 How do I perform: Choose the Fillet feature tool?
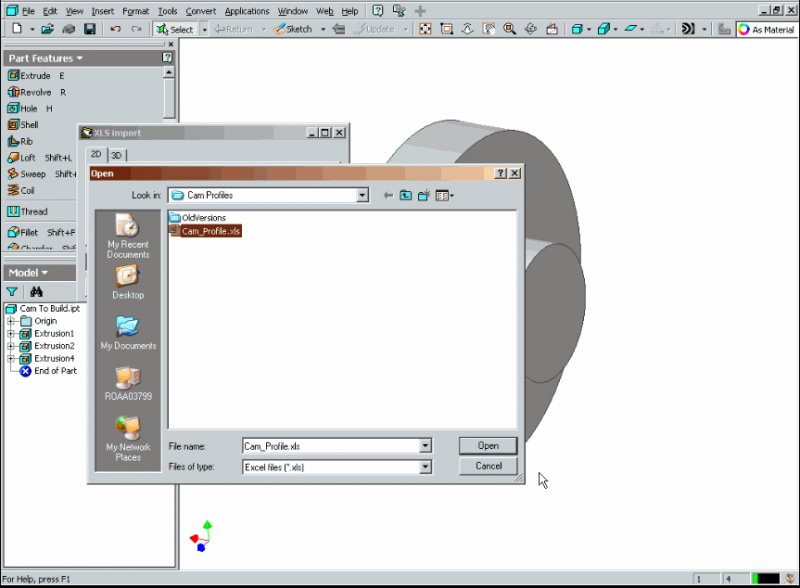41,232
